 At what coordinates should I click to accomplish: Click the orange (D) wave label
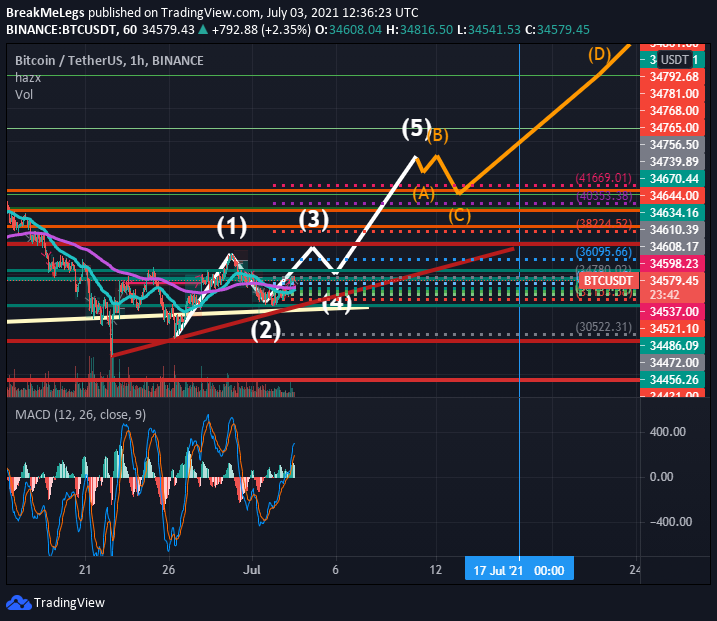(599, 54)
